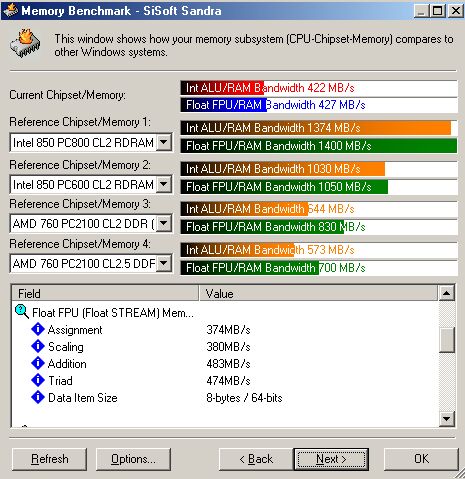465x479 pixels.
Task: Click the info icon next to Scaling
Action: (38, 346)
